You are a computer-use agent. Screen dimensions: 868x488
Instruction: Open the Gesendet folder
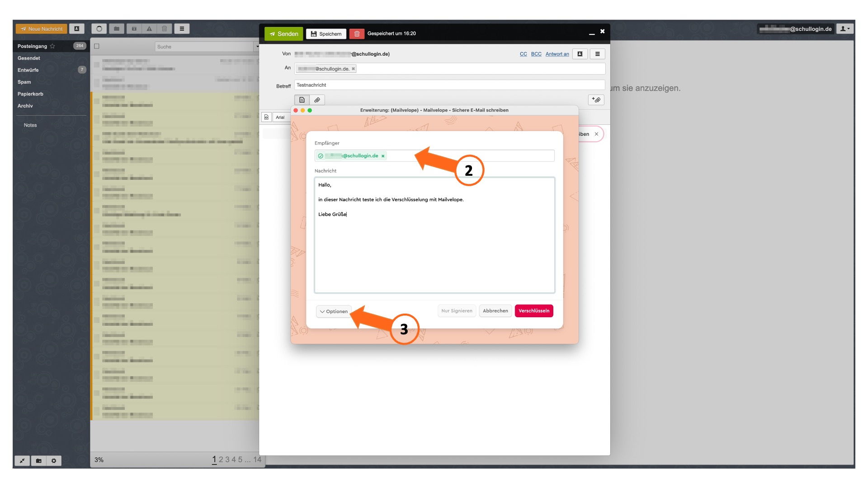pos(28,58)
